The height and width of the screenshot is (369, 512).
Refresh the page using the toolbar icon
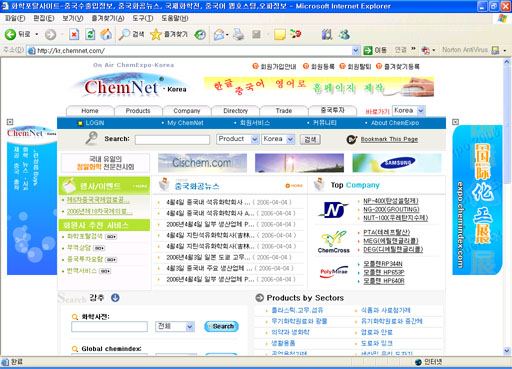click(90, 34)
